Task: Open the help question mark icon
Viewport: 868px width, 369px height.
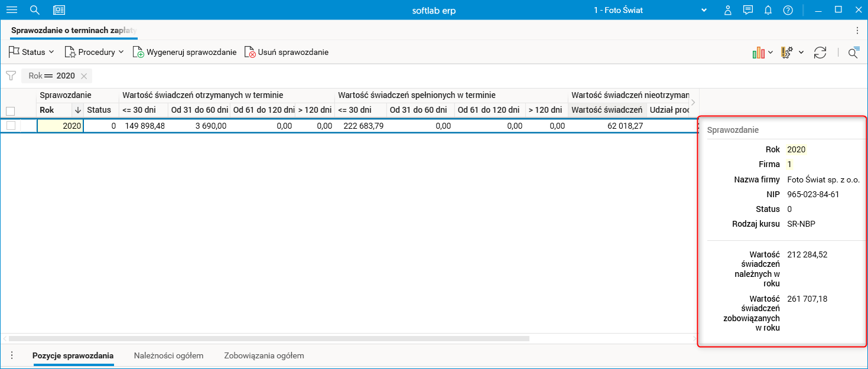Action: (x=788, y=10)
